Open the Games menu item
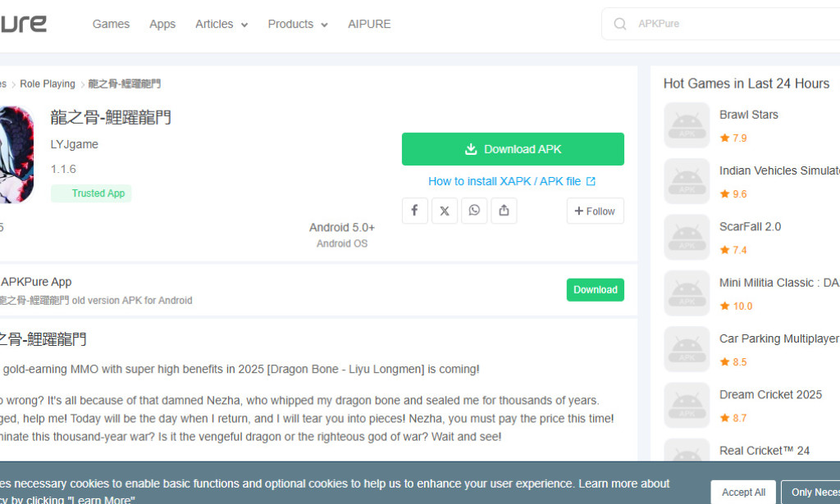840x504 pixels. (x=111, y=24)
